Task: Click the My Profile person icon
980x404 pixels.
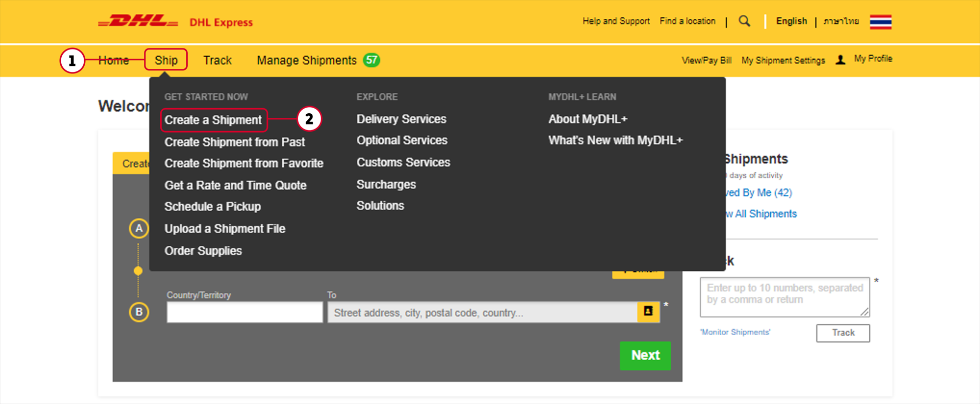Action: point(840,60)
